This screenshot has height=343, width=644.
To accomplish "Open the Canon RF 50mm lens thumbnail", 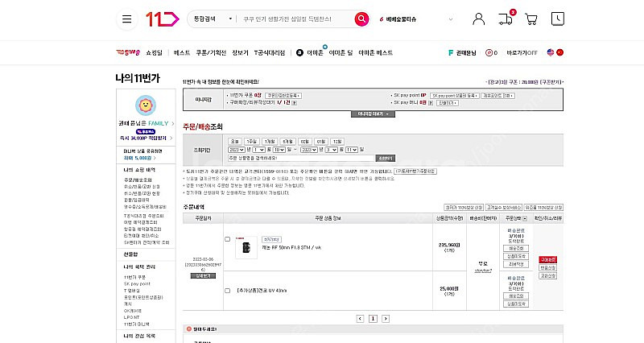I will click(246, 247).
